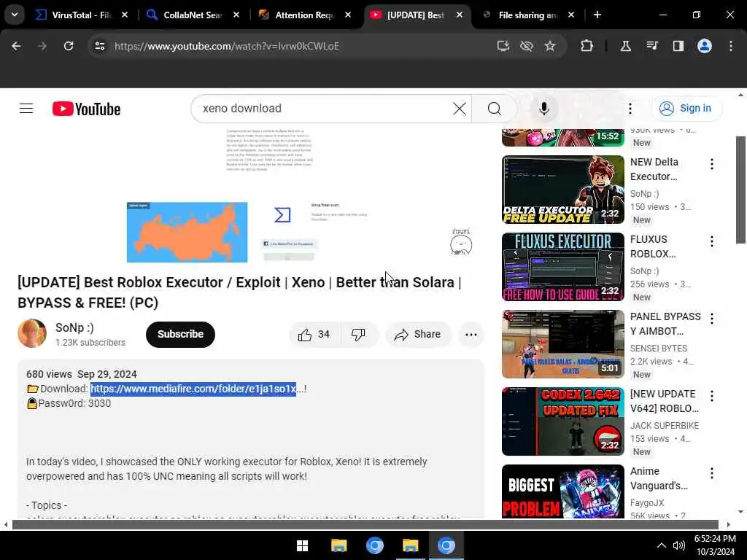Open the YouTube hamburger guide menu
The width and height of the screenshot is (747, 560).
point(26,109)
